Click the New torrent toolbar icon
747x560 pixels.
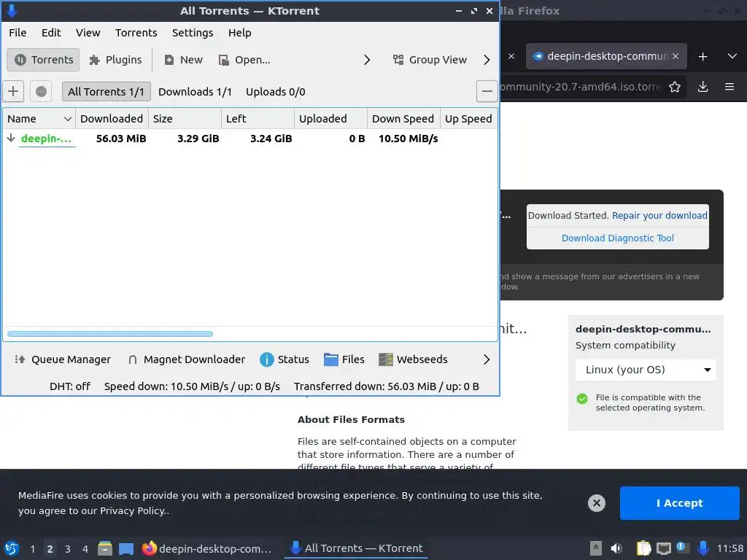[183, 60]
